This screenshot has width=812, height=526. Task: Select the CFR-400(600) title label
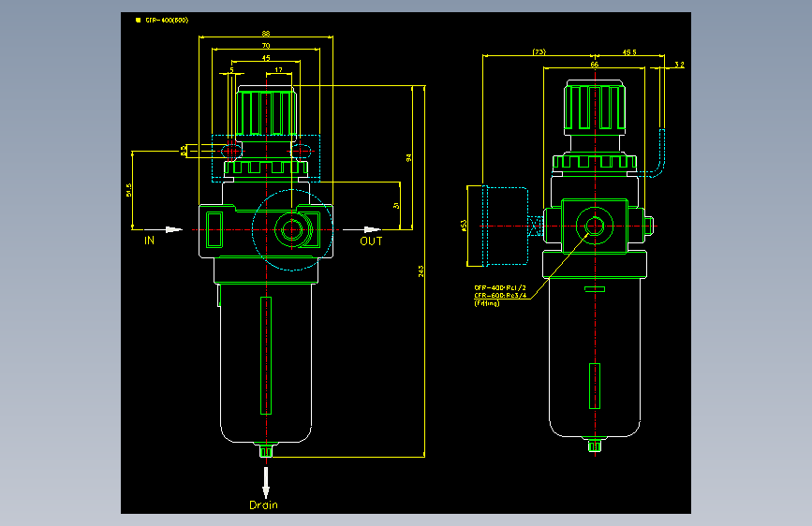click(x=167, y=21)
